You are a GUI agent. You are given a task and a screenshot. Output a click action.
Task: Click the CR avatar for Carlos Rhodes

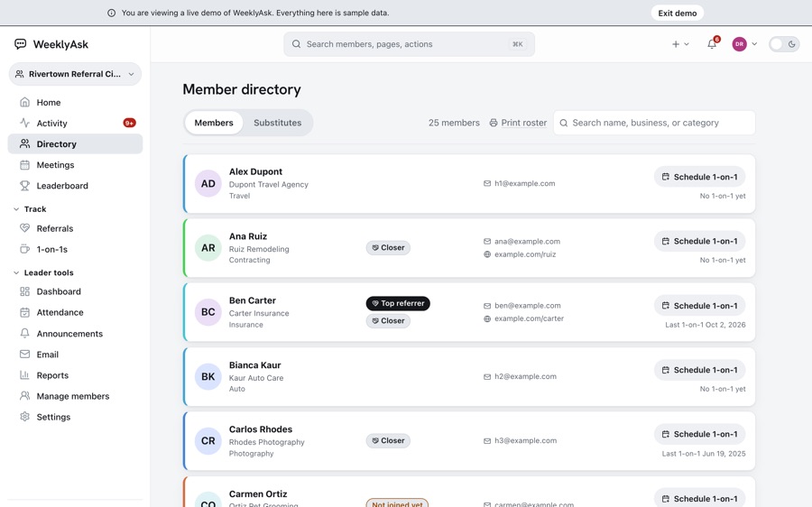tap(208, 441)
